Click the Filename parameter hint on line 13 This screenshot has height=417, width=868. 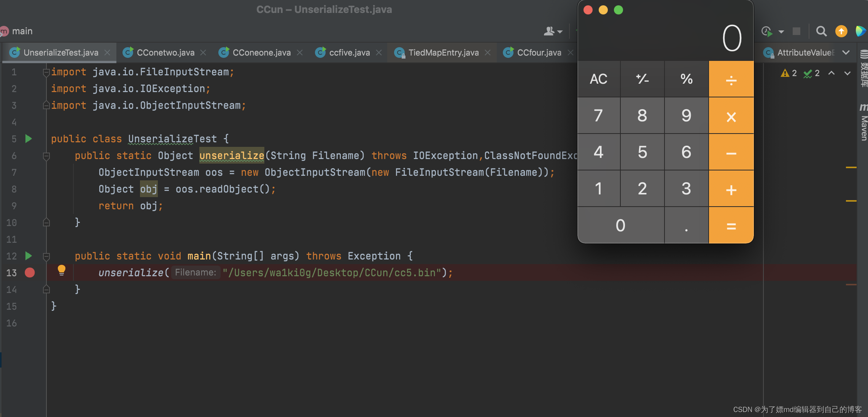[196, 272]
